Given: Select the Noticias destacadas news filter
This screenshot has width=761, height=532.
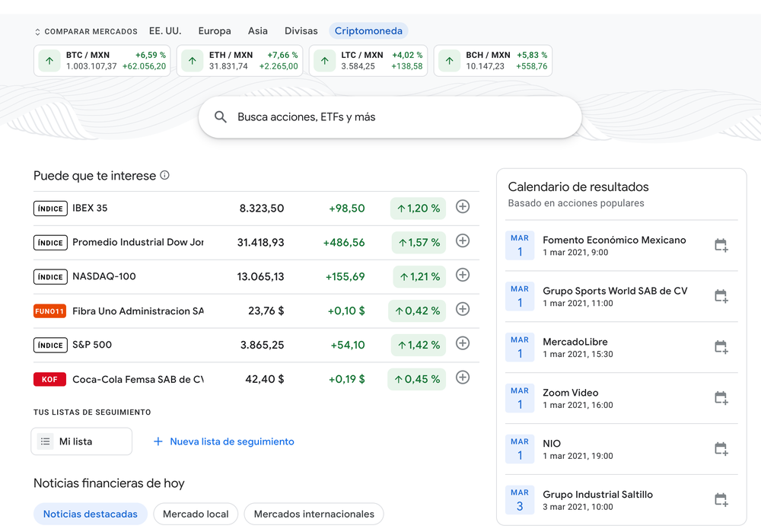Looking at the screenshot, I should click(91, 514).
